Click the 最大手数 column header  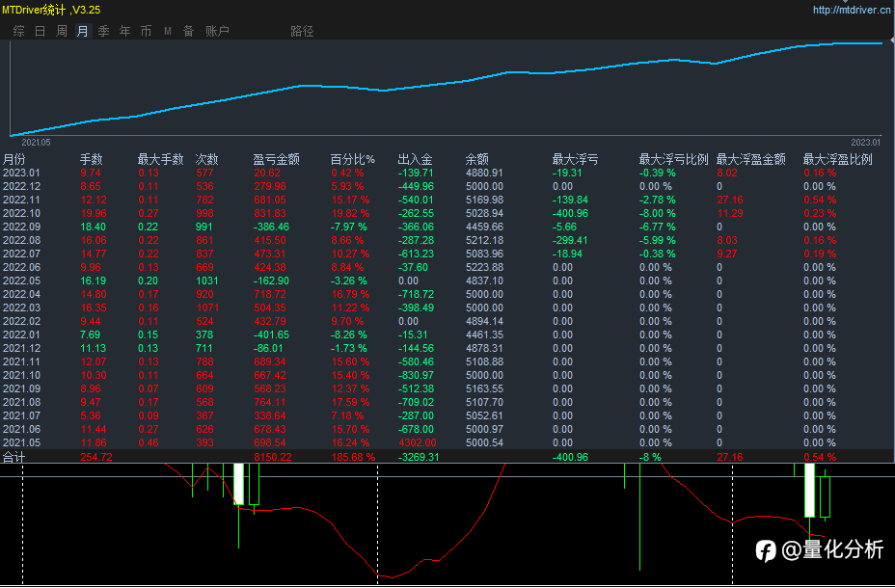161,160
